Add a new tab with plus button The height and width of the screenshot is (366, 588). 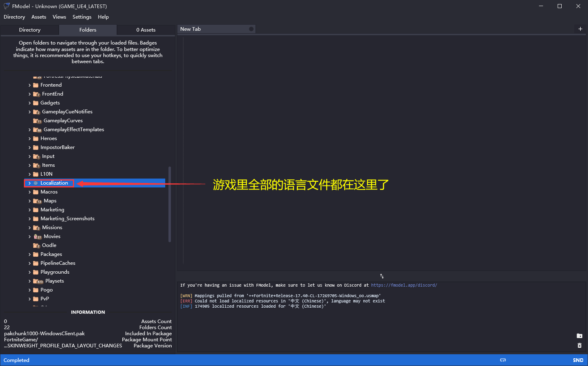click(580, 29)
